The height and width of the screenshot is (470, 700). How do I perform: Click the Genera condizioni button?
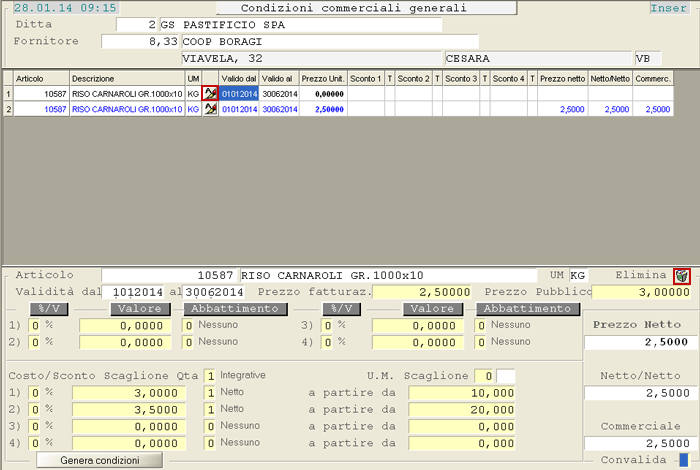pos(100,460)
